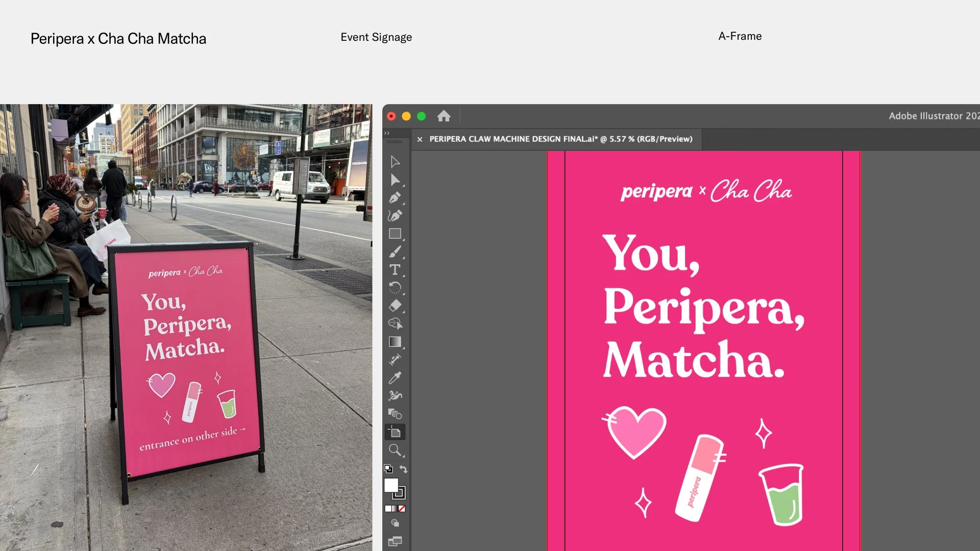Click the green matcha cup illustration on artboard
The width and height of the screenshot is (980, 551).
pos(781,495)
